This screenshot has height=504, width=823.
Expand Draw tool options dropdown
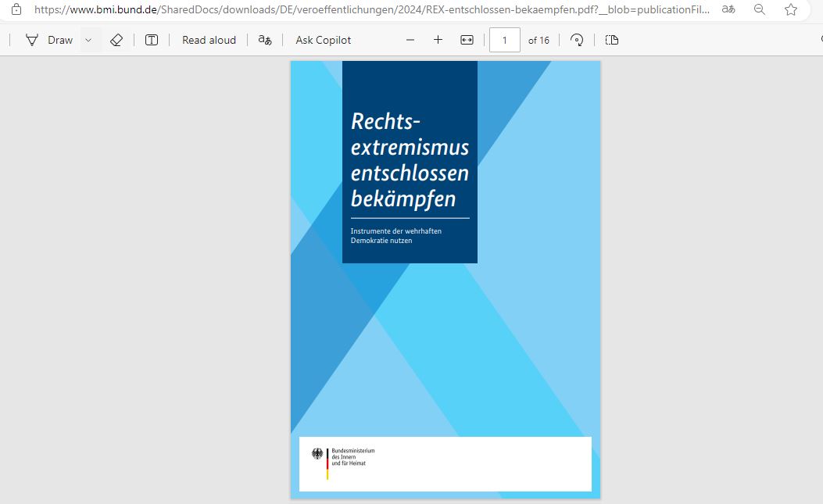tap(88, 40)
